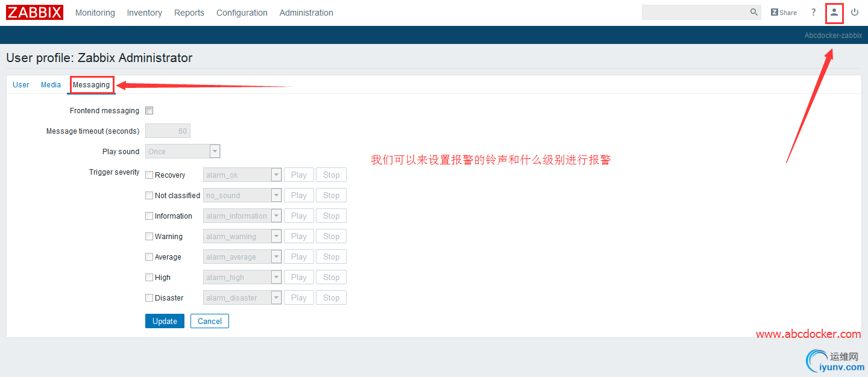Open the alarm_high sound selector
868x377 pixels.
tap(276, 277)
